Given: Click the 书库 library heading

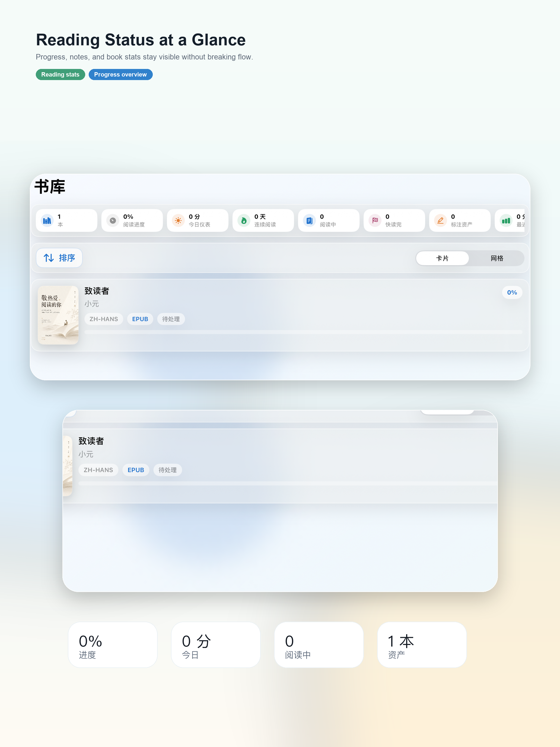Looking at the screenshot, I should point(50,187).
